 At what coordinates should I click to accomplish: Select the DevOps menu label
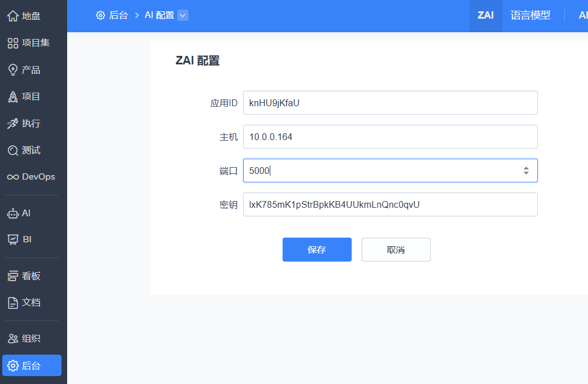[38, 177]
